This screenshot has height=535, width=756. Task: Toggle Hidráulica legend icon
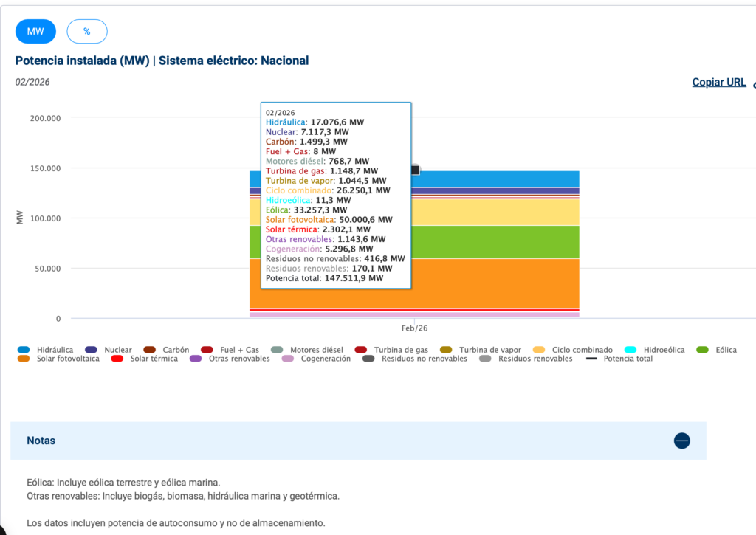24,350
